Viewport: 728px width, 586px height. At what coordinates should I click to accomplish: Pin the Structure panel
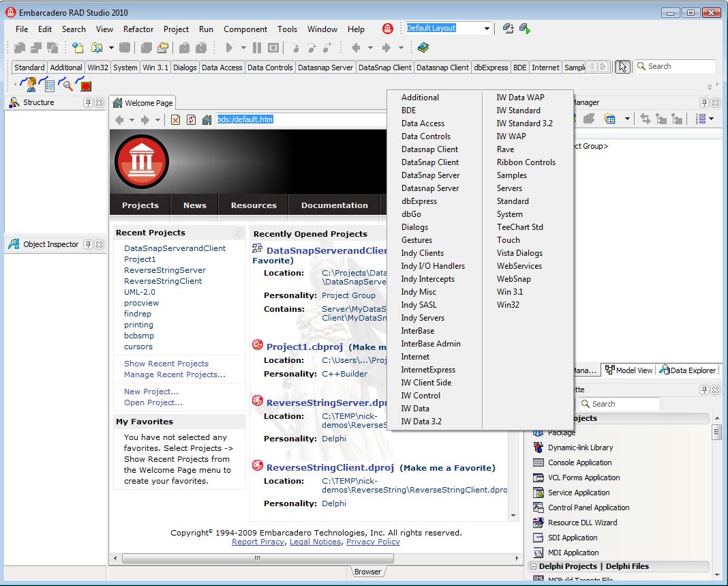click(x=88, y=103)
